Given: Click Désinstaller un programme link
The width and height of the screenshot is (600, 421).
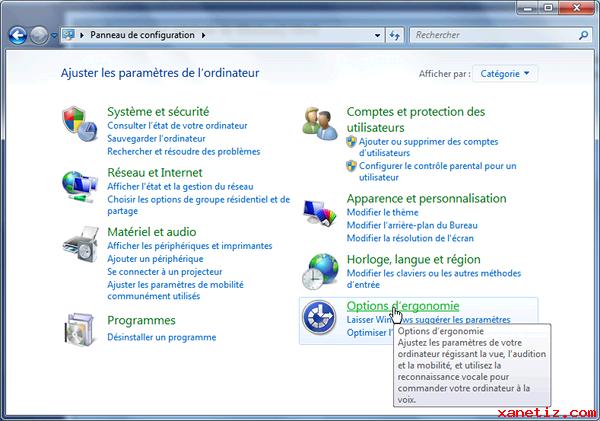Looking at the screenshot, I should click(x=161, y=337).
